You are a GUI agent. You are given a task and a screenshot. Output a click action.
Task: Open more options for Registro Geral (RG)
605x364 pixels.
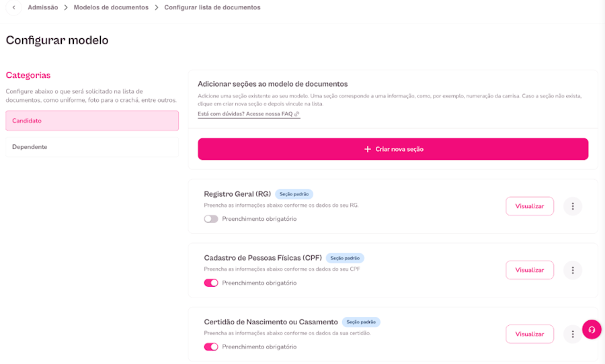pyautogui.click(x=573, y=206)
